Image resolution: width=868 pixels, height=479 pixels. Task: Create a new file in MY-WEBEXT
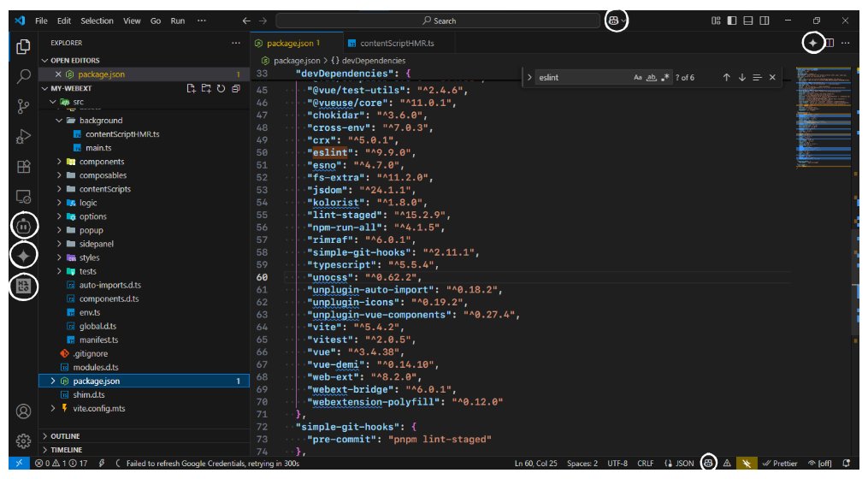coord(192,89)
